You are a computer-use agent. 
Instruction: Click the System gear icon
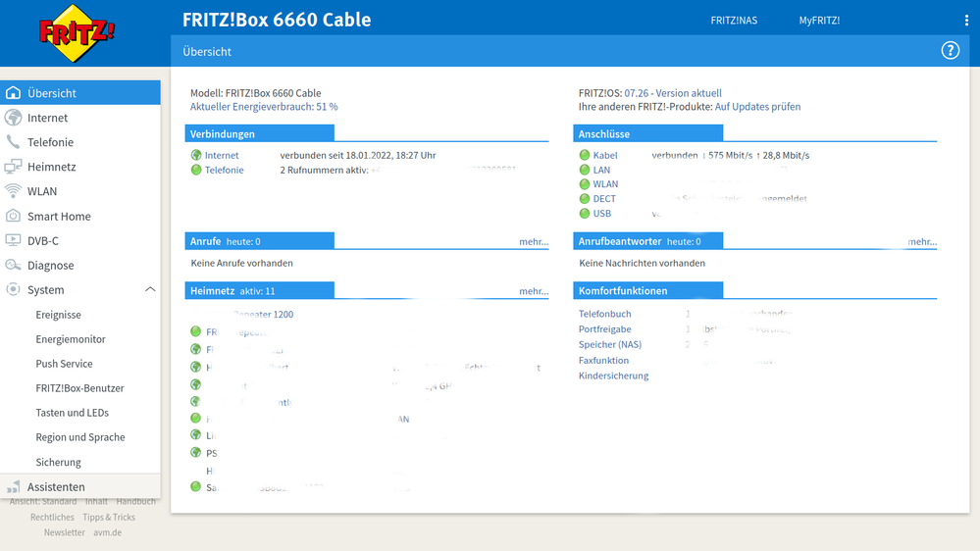click(13, 289)
